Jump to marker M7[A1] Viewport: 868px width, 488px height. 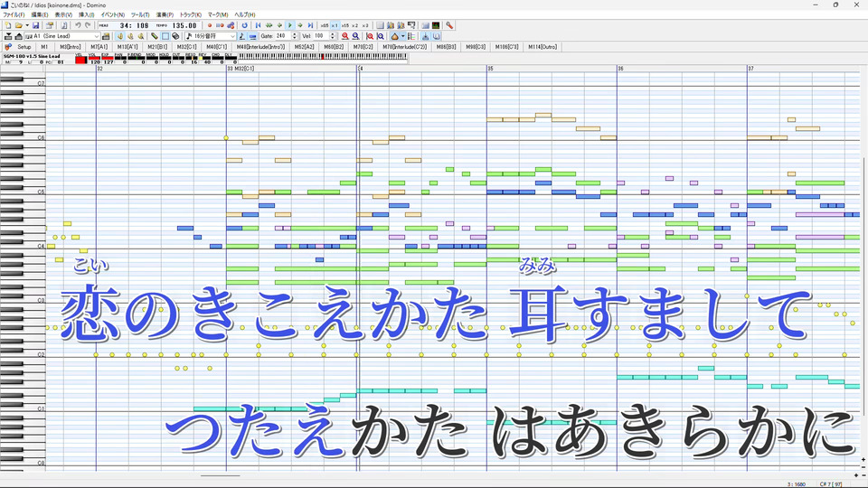point(99,47)
